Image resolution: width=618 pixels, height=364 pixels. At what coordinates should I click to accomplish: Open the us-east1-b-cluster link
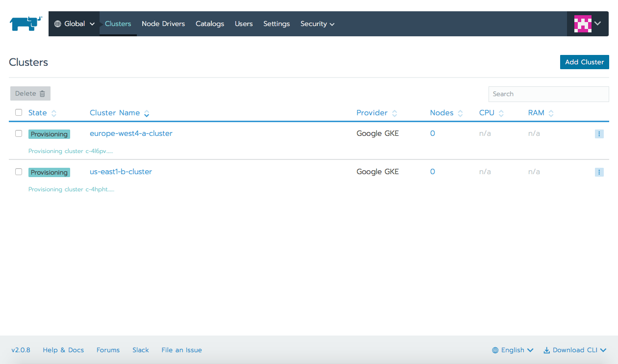(x=121, y=172)
